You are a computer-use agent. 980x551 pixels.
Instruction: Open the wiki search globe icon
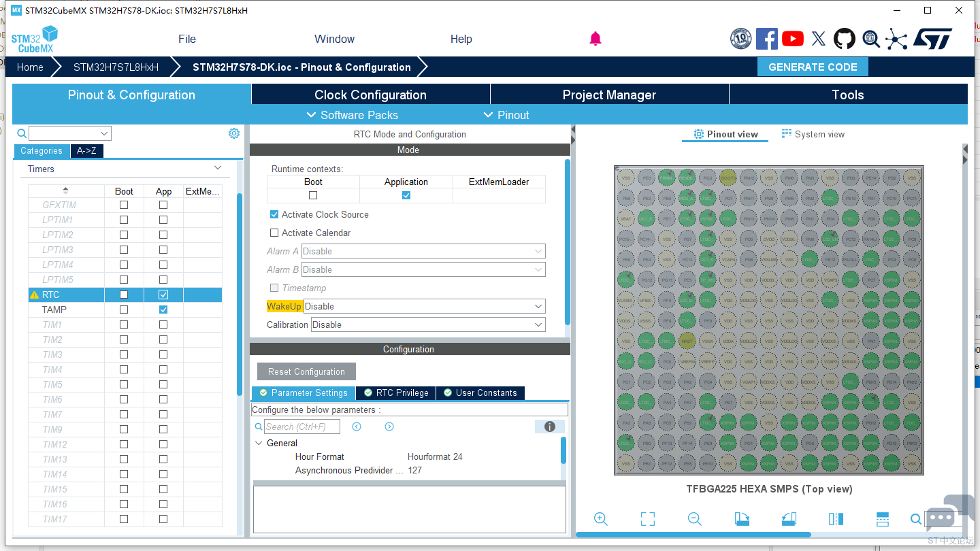pyautogui.click(x=871, y=39)
